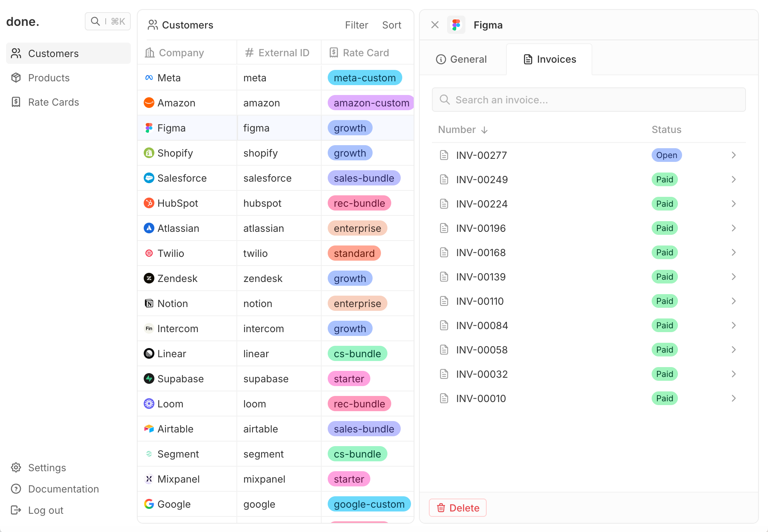Click the invoice number INV-00168
The width and height of the screenshot is (768, 532).
(481, 252)
